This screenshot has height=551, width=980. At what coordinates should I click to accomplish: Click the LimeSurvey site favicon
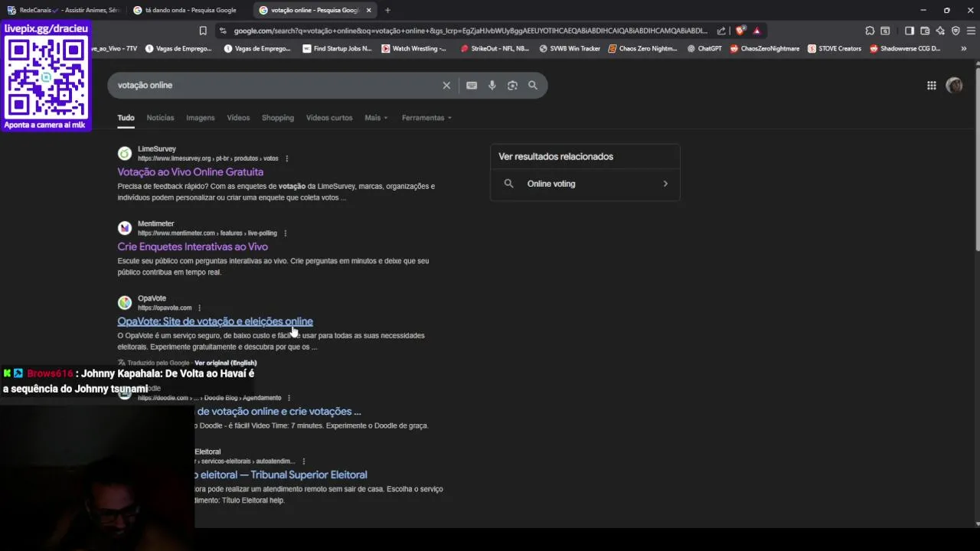point(125,153)
